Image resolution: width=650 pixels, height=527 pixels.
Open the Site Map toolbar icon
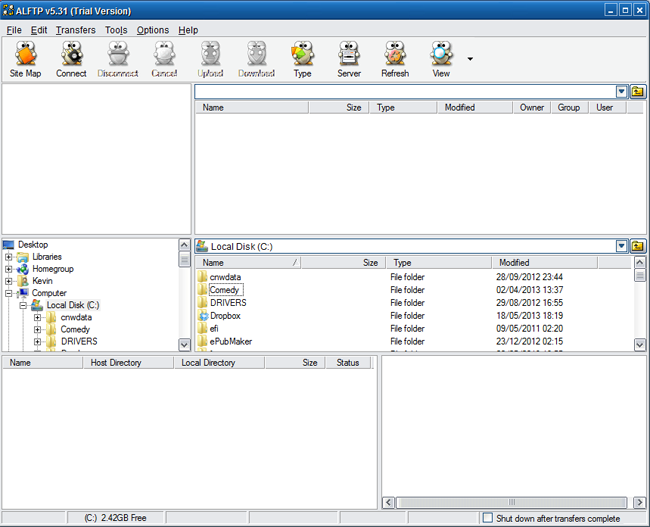click(x=25, y=59)
